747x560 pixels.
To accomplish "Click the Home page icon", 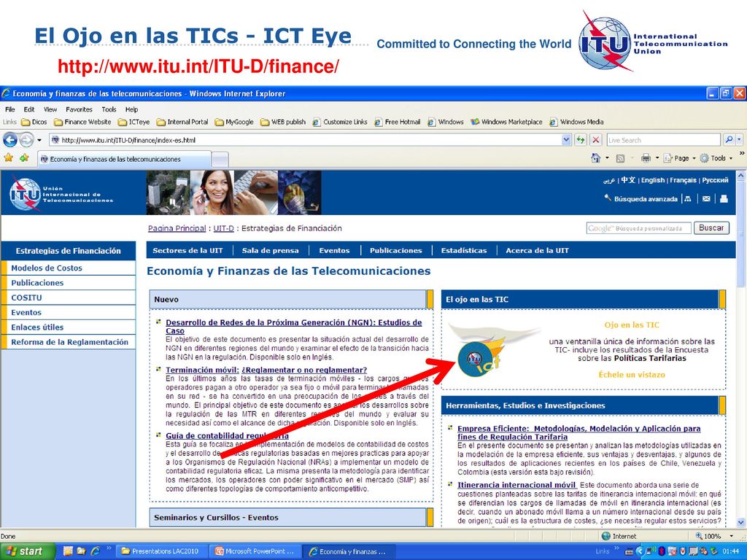I will 595,158.
